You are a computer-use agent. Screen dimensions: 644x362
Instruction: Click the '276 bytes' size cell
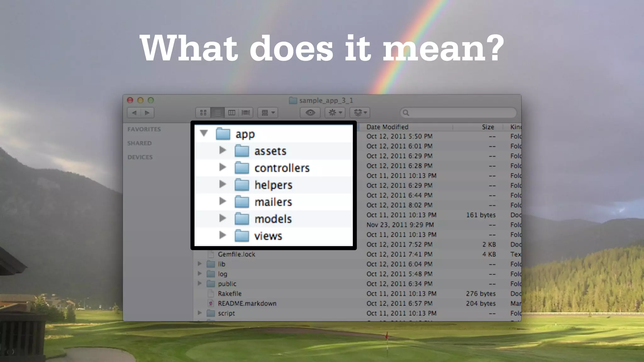pyautogui.click(x=481, y=293)
